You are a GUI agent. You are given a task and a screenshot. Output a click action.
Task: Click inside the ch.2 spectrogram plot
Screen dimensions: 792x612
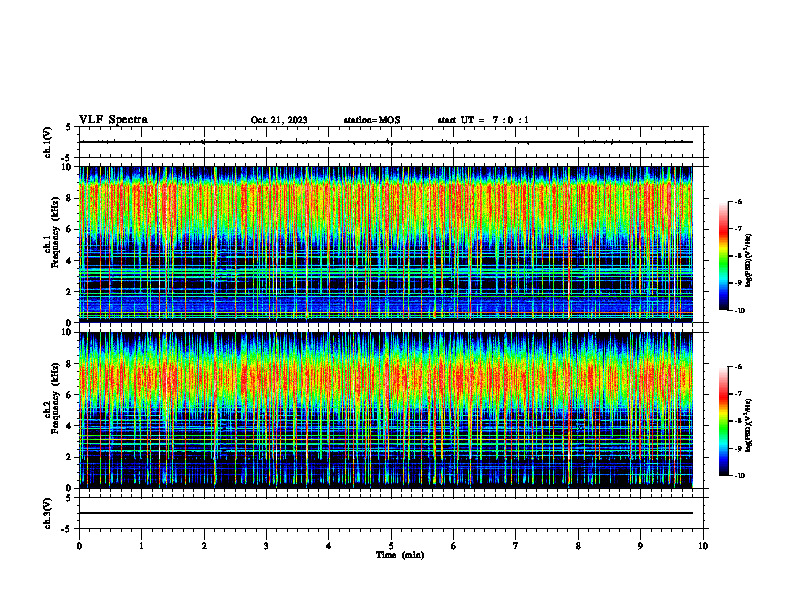click(386, 410)
